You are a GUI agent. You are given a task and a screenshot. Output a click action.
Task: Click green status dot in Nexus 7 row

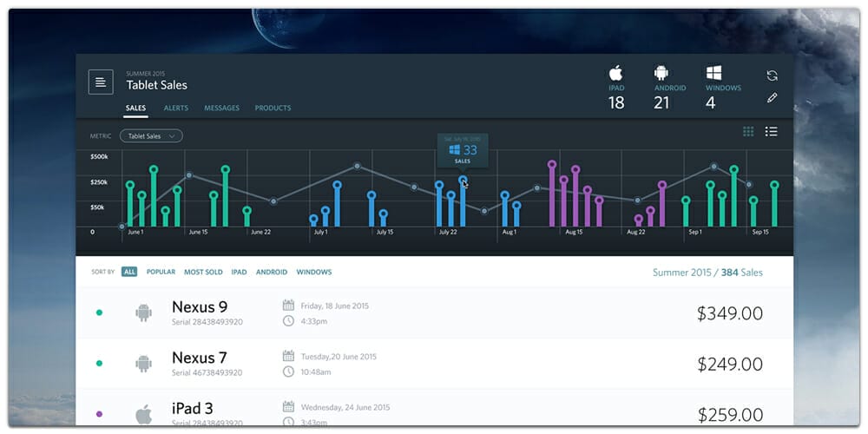point(99,364)
